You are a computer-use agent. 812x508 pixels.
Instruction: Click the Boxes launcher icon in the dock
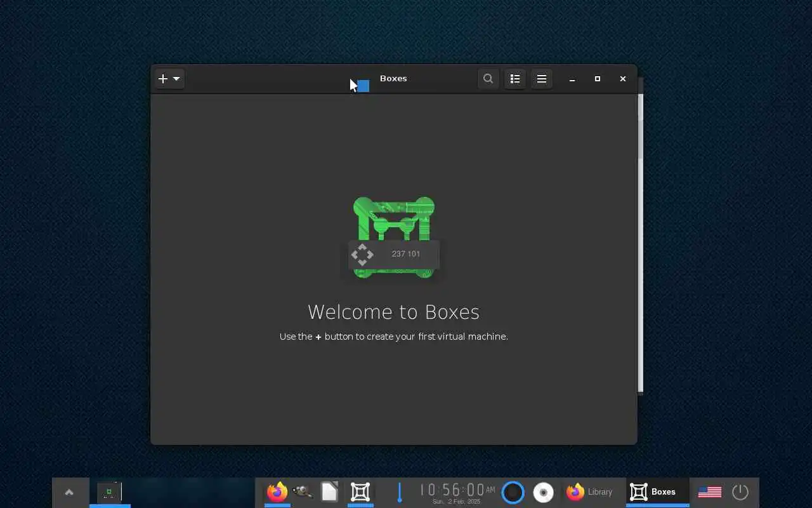(360, 492)
